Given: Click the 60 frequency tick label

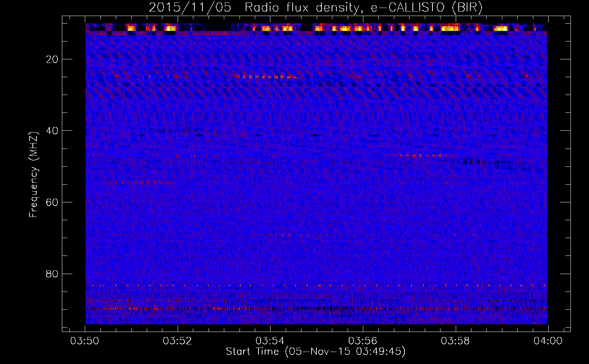Looking at the screenshot, I should pyautogui.click(x=52, y=202).
